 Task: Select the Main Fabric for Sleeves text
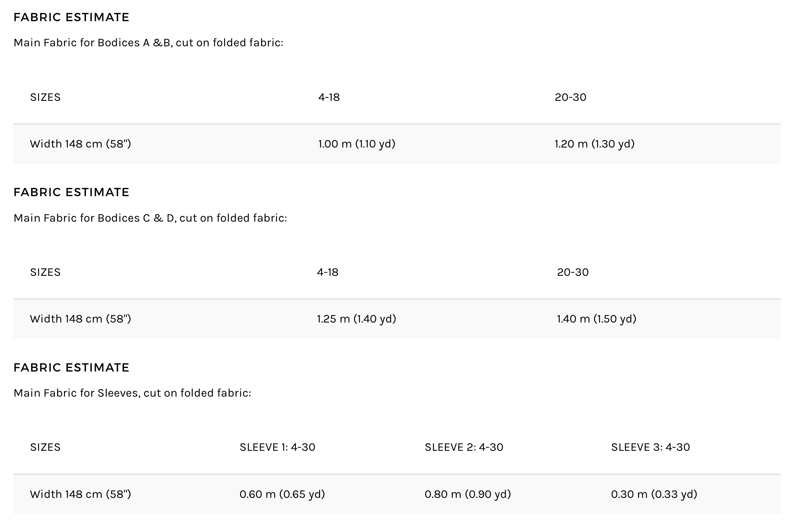point(132,393)
